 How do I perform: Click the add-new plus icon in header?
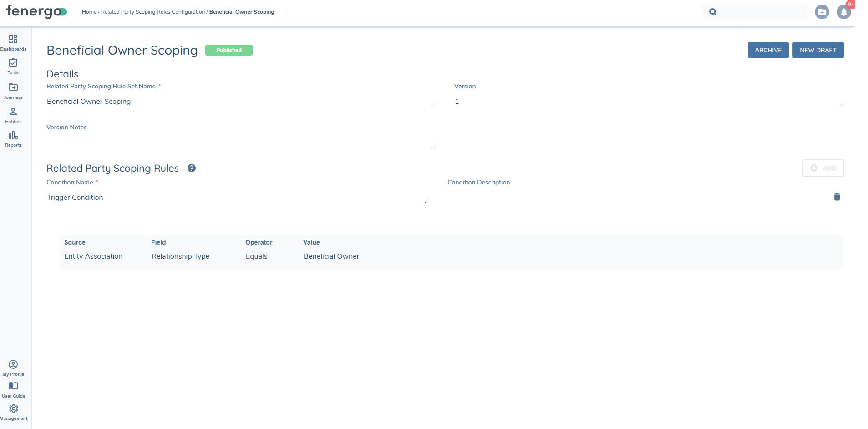point(822,12)
